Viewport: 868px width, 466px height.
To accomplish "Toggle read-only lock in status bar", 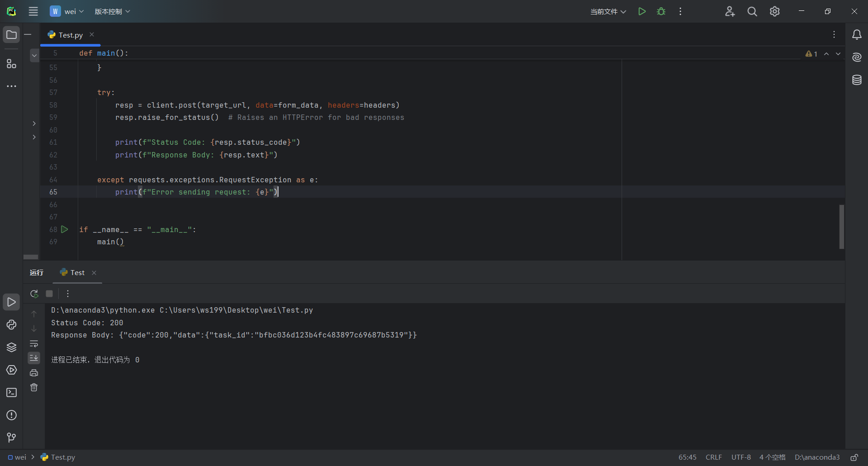I will click(x=854, y=457).
